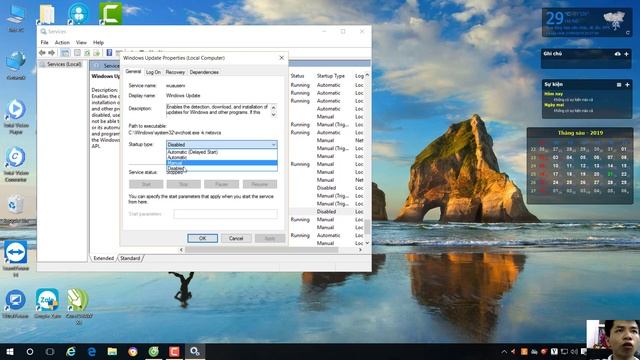Click the list icon in Sự kiện widget
Image resolution: width=640 pixels, height=360 pixels.
coord(619,84)
